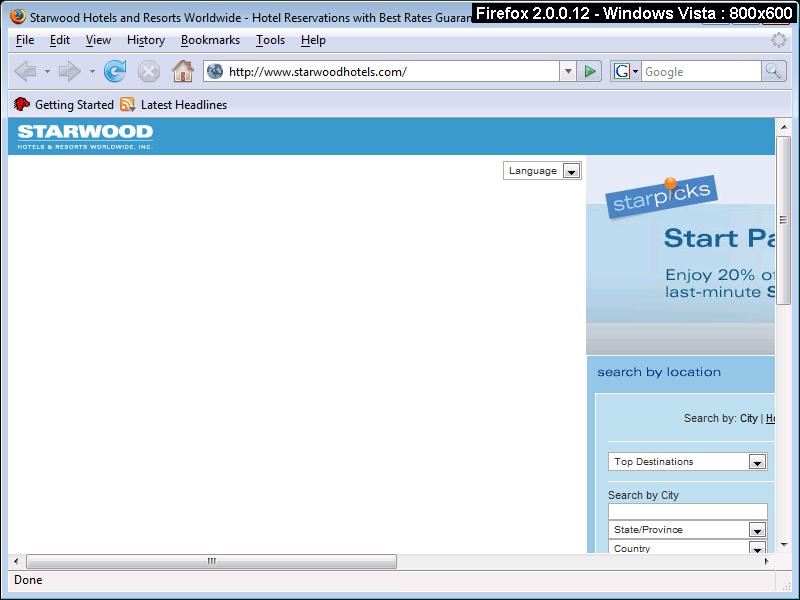Click the Search by City text field
Viewport: 800px width, 600px height.
pos(687,511)
